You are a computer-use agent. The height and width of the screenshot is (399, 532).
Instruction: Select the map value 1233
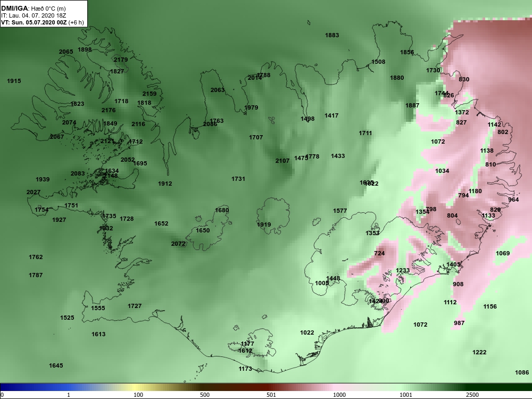coord(403,271)
